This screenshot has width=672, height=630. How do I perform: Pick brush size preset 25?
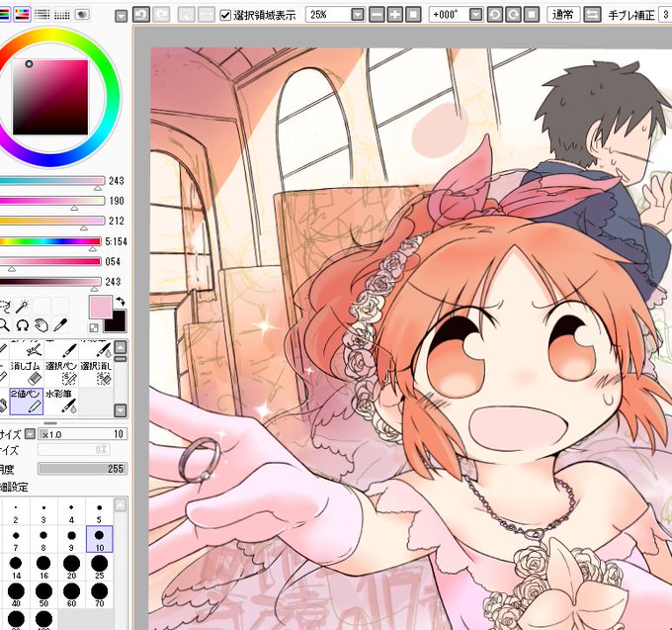coord(100,567)
